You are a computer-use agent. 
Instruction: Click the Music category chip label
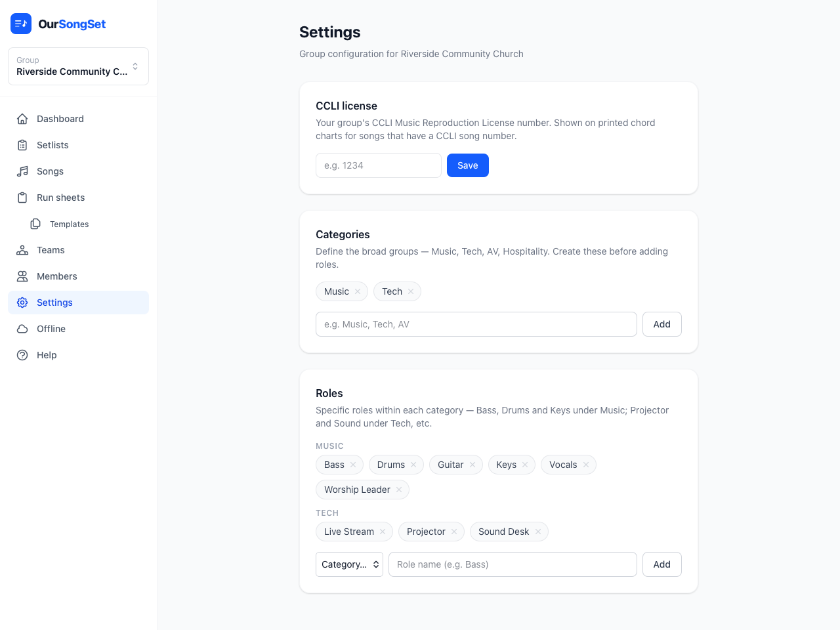tap(337, 291)
